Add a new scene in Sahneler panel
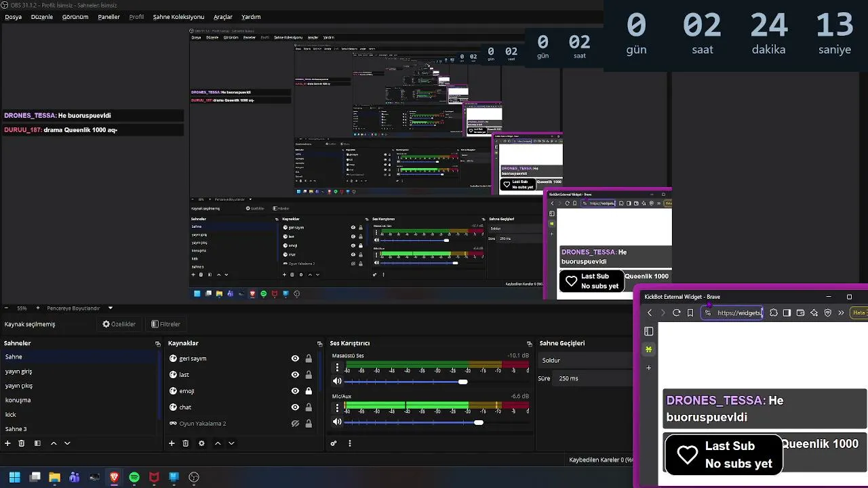 [7, 443]
